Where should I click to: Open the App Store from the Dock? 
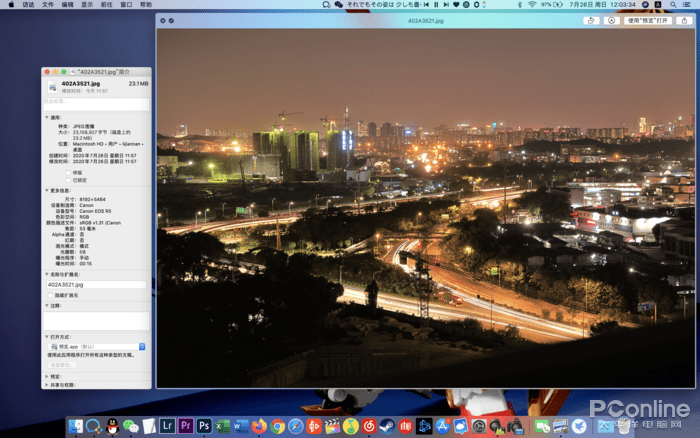pos(442,426)
